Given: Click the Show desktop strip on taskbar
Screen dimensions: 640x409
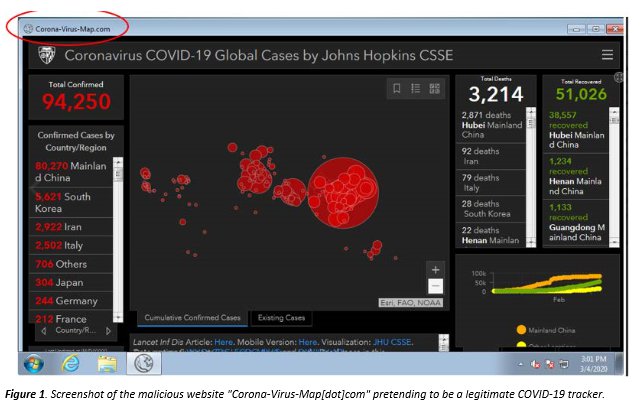Looking at the screenshot, I should tap(620, 363).
